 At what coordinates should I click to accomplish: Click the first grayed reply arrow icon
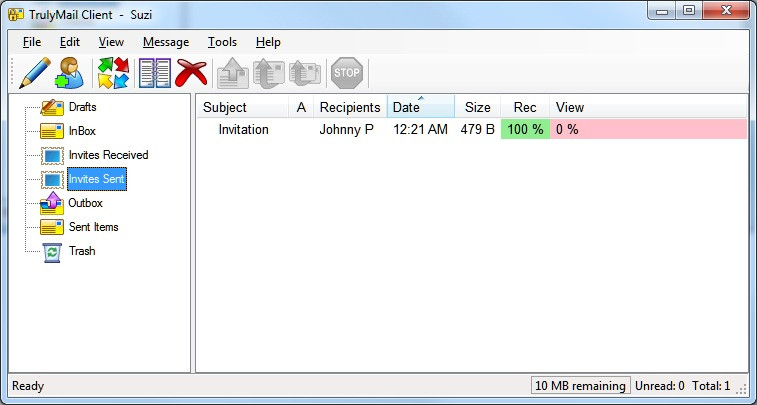point(233,73)
